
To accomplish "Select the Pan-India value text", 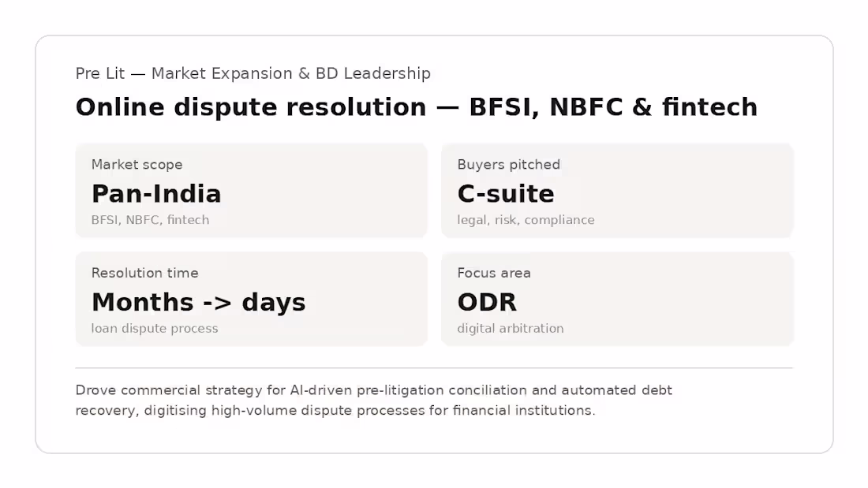I will pos(157,194).
